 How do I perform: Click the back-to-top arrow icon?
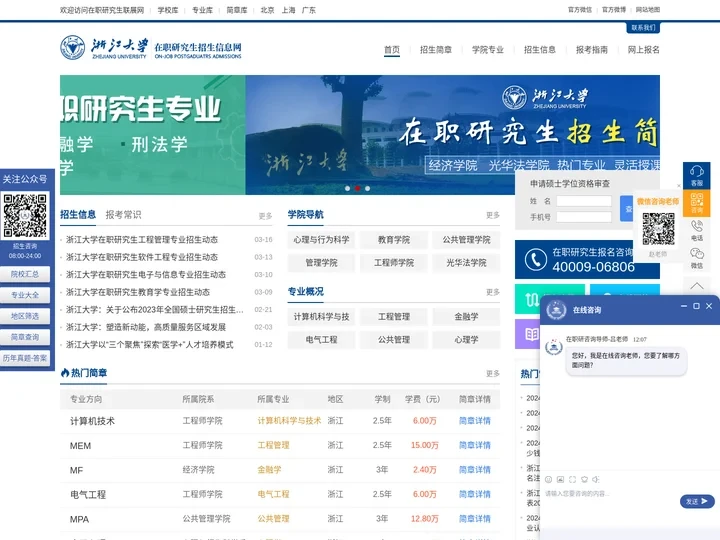pos(696,286)
